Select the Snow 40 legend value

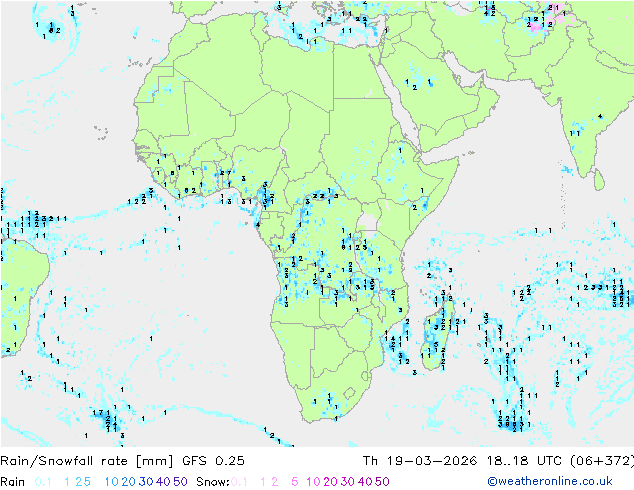(x=365, y=482)
